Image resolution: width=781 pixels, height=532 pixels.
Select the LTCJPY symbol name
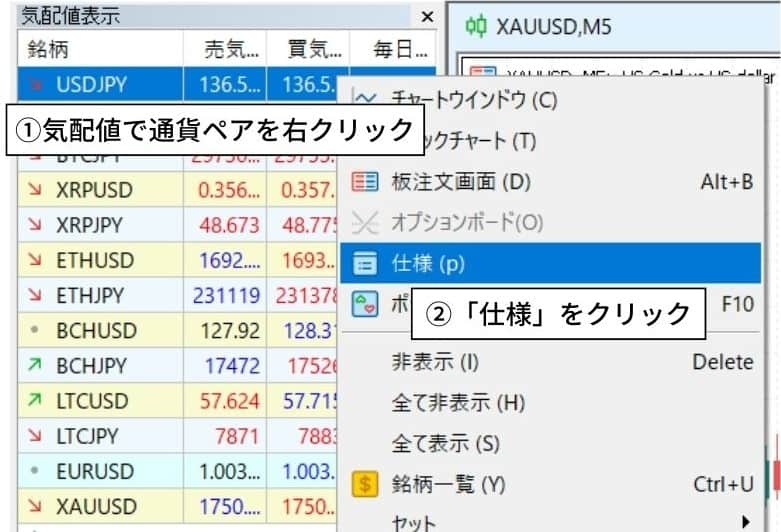click(87, 436)
